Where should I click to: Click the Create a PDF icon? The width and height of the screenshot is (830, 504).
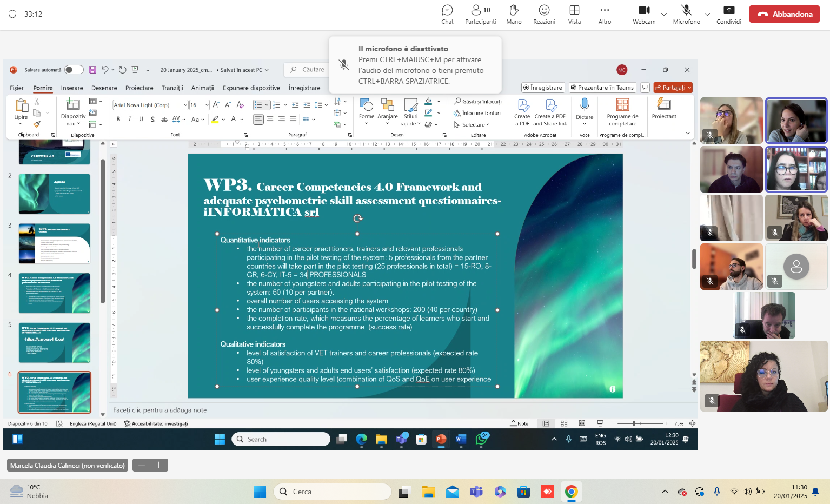pos(522,105)
